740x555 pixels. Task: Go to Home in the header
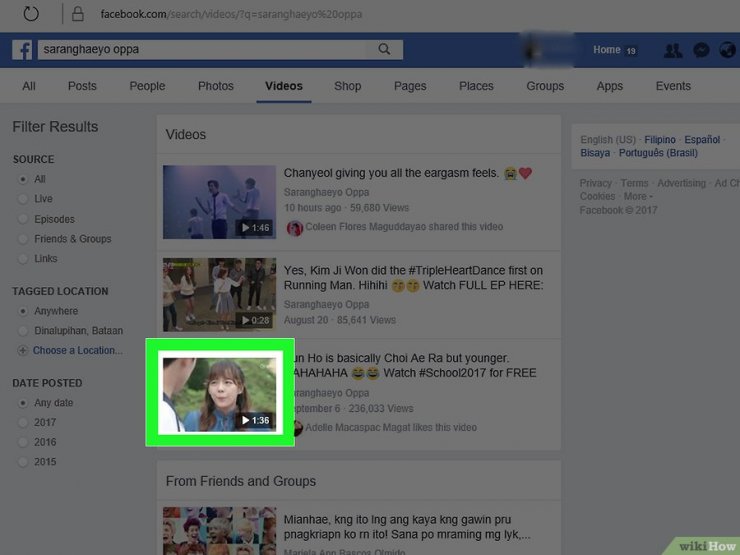606,50
